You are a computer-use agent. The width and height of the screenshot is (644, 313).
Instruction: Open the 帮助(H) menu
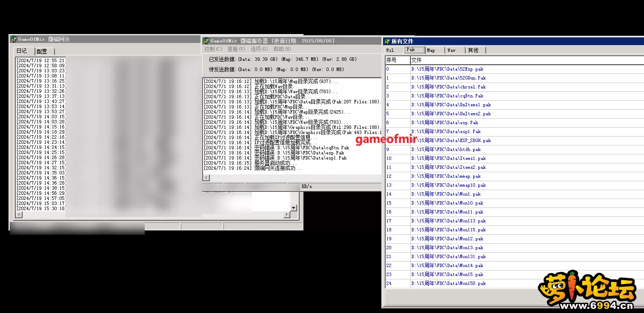pos(282,49)
